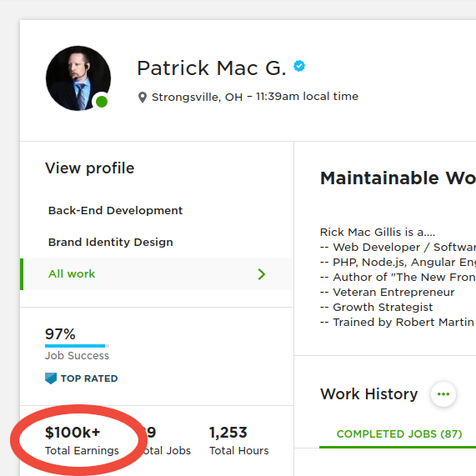The width and height of the screenshot is (476, 476).
Task: Click the Work History heading
Action: click(x=368, y=394)
